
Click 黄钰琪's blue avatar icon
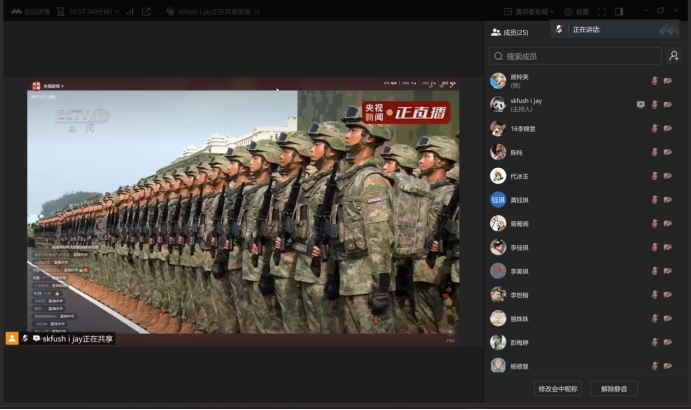[x=498, y=200]
